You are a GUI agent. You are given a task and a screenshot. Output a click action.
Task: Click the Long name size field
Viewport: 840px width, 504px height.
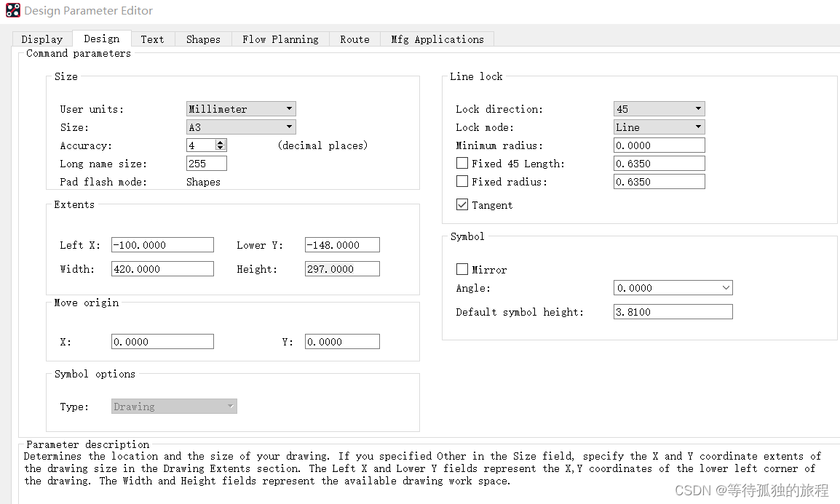pos(206,164)
